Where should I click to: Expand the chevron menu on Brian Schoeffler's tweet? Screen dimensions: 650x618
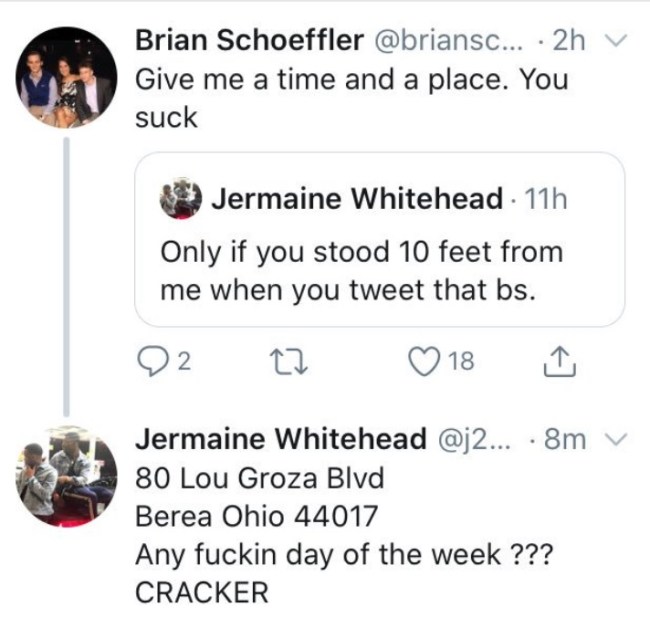coord(614,42)
